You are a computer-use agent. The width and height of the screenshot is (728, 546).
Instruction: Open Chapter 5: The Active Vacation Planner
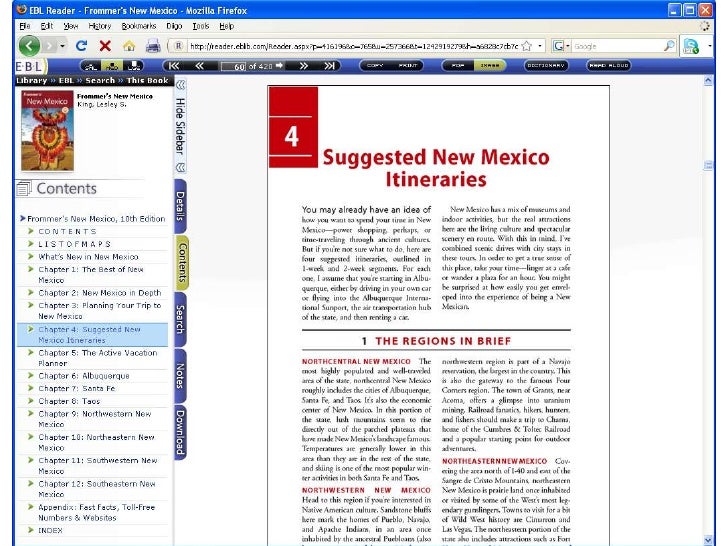tap(98, 358)
